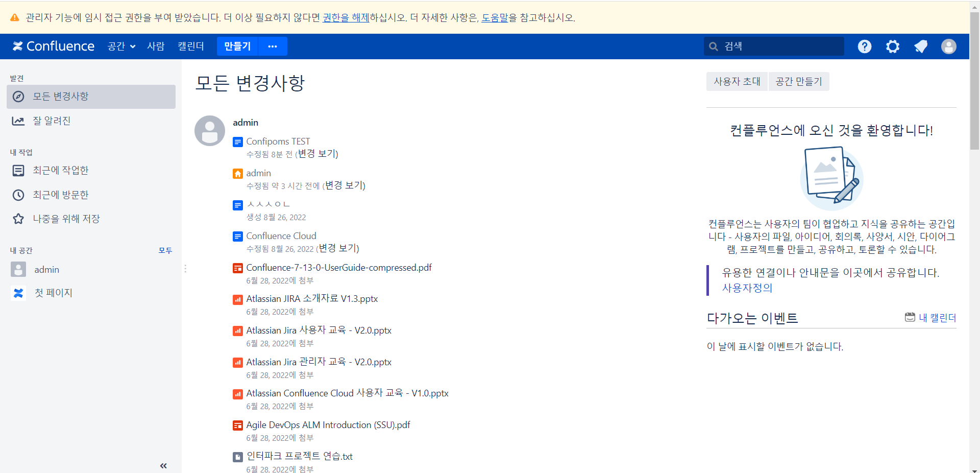Open the help question mark icon
This screenshot has width=980, height=473.
[x=865, y=46]
